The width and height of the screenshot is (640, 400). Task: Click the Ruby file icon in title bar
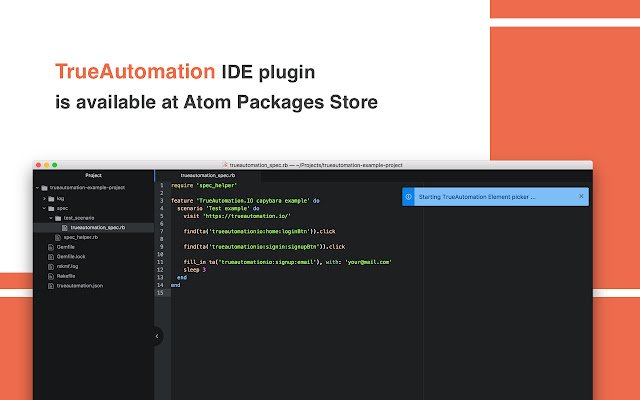[225, 165]
